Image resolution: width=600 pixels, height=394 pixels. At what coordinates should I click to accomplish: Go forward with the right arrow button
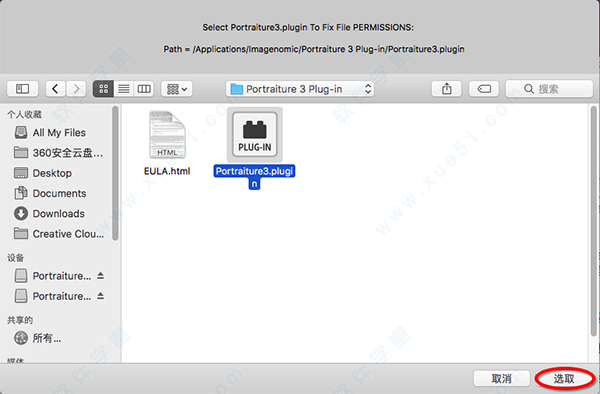[x=76, y=89]
